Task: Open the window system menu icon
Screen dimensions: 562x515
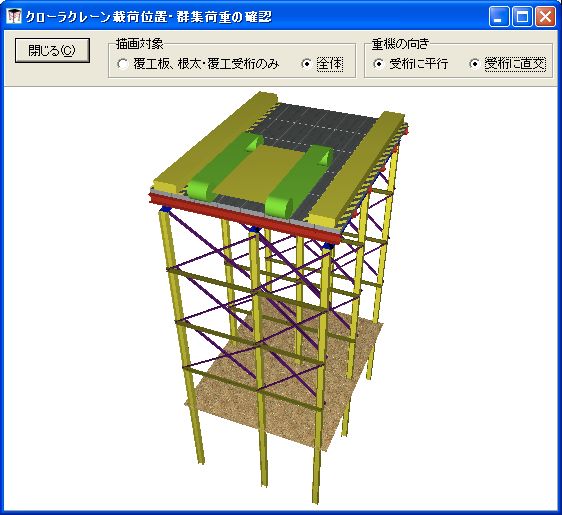Action: coord(14,16)
